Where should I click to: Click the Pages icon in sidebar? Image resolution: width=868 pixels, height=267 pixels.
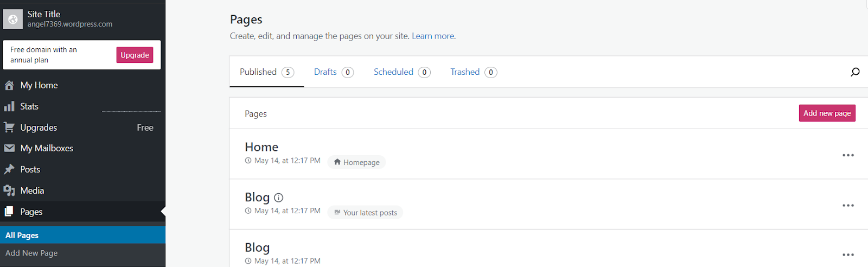pyautogui.click(x=9, y=212)
